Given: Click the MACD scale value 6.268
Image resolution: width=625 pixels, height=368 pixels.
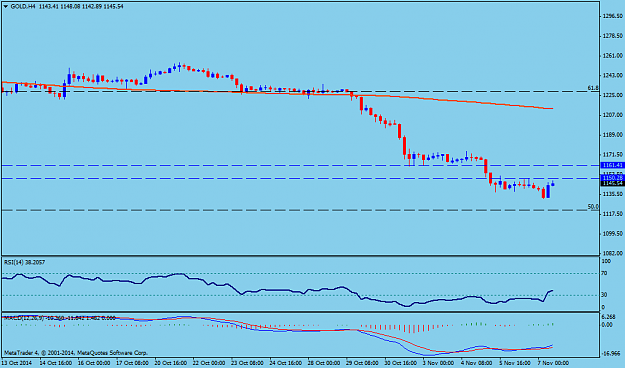Looking at the screenshot, I should [608, 317].
